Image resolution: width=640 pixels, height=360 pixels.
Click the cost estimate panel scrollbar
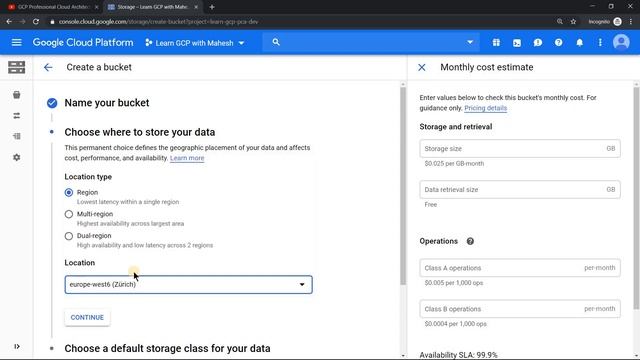coord(636,198)
